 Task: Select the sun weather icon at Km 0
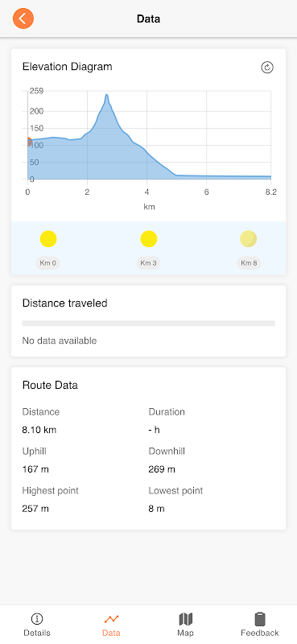(48, 239)
